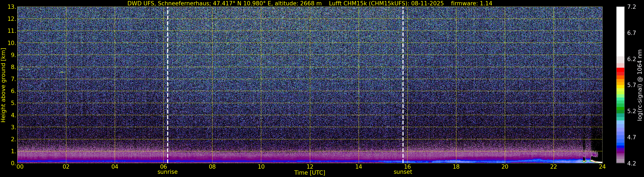The width and height of the screenshot is (644, 177).
Task: Click time axis tick label 12
Action: [310, 167]
